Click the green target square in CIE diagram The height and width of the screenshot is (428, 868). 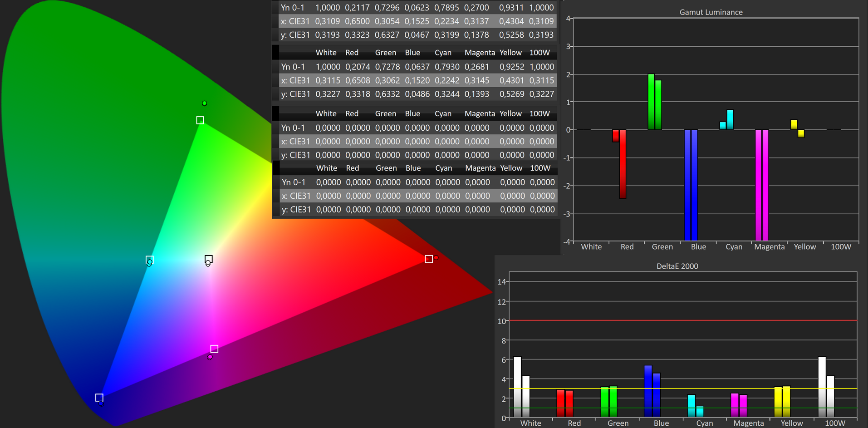coord(200,120)
